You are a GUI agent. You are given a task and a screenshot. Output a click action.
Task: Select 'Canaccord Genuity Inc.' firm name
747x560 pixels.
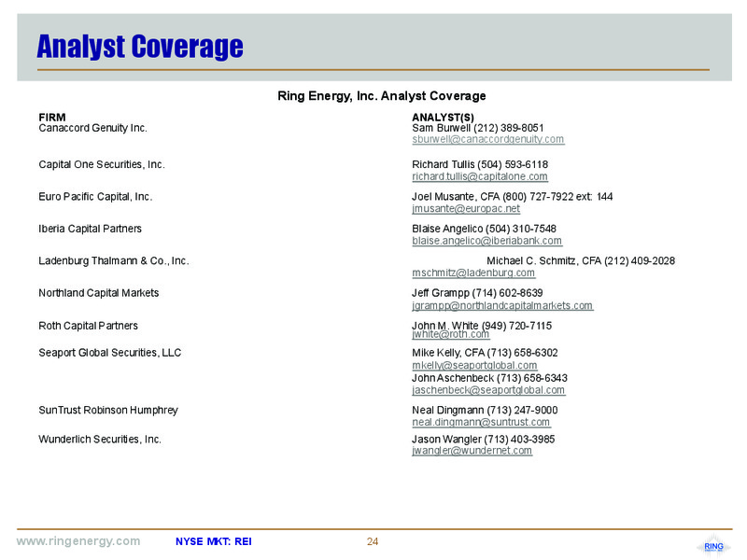tap(92, 128)
